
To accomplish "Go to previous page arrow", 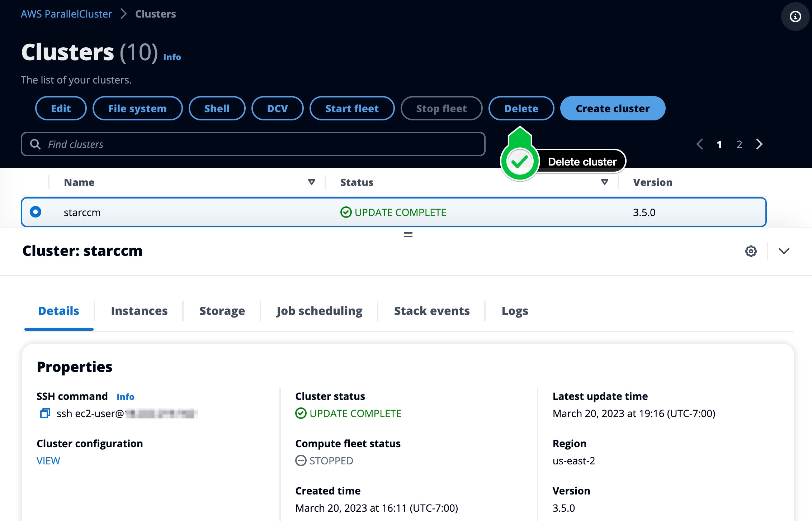I will pos(699,144).
